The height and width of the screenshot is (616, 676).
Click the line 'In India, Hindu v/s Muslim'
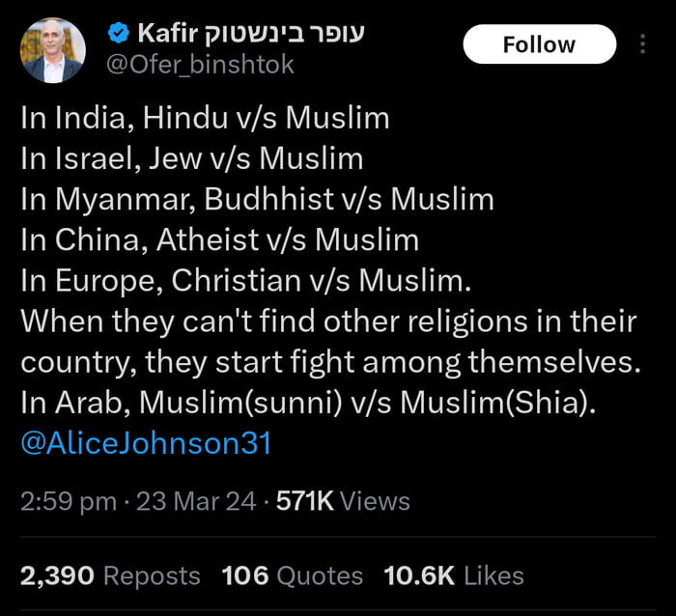coord(205,119)
